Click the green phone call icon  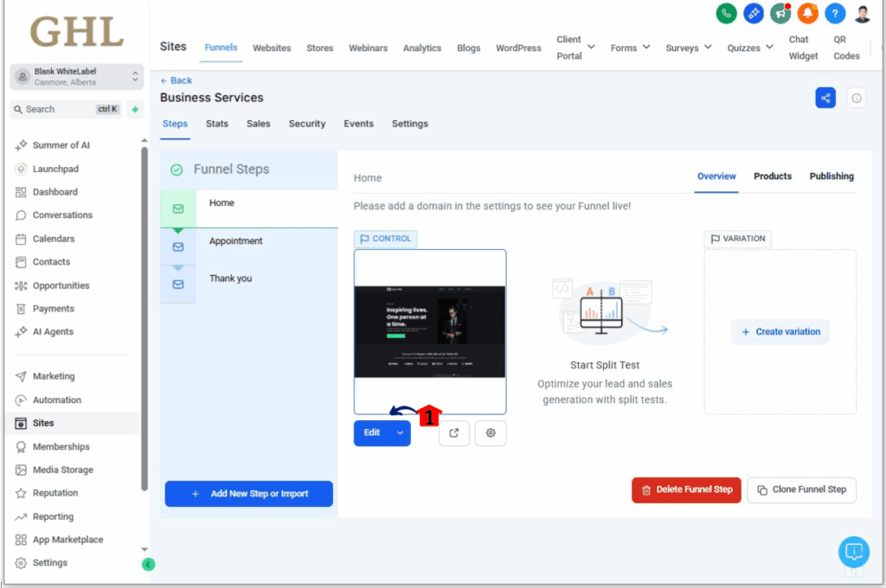tap(726, 14)
